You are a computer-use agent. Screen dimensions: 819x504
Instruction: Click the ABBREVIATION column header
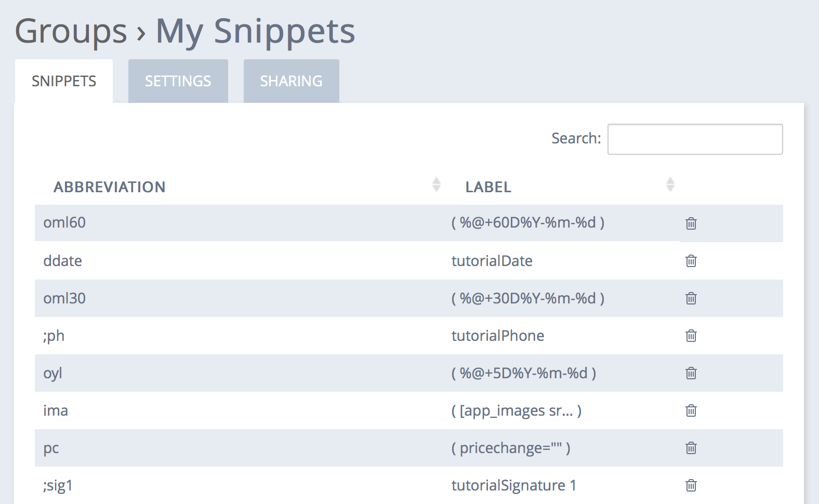pyautogui.click(x=110, y=187)
